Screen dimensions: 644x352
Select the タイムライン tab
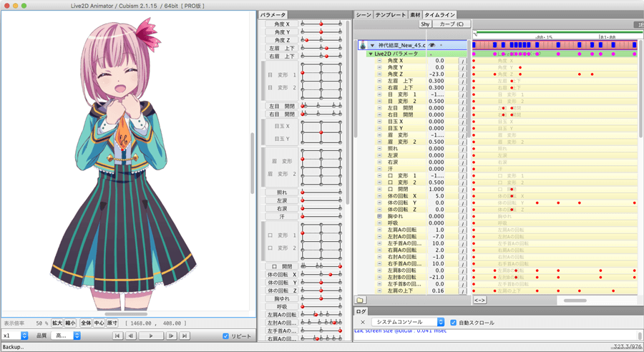(439, 15)
